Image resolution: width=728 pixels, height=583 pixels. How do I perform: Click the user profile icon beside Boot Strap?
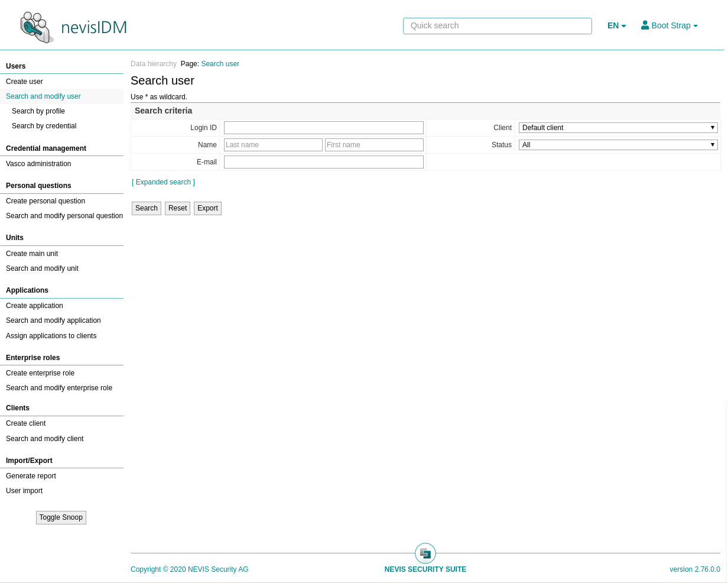tap(645, 25)
